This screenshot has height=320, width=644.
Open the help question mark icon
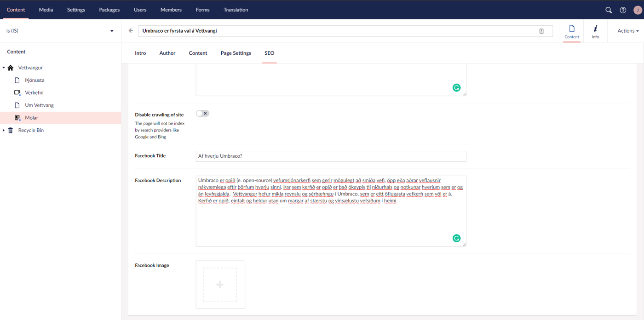pyautogui.click(x=623, y=10)
